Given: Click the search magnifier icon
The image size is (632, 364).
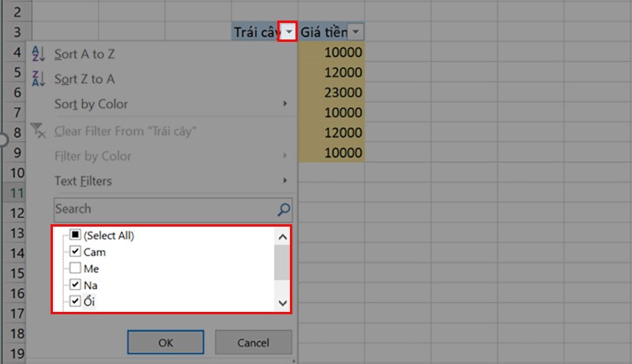Looking at the screenshot, I should point(284,209).
